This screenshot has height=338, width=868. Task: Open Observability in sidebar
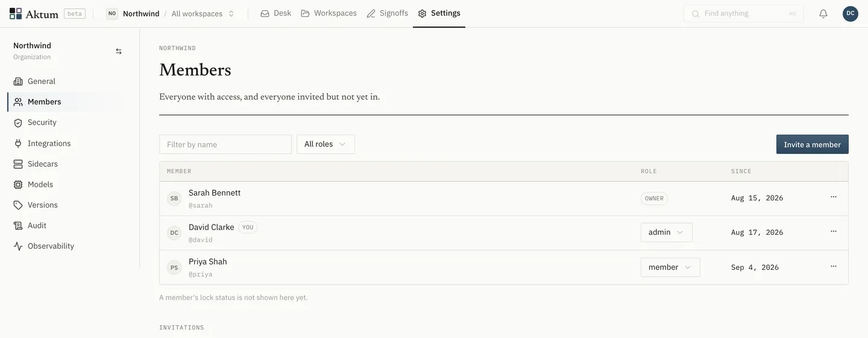[x=68, y=246]
